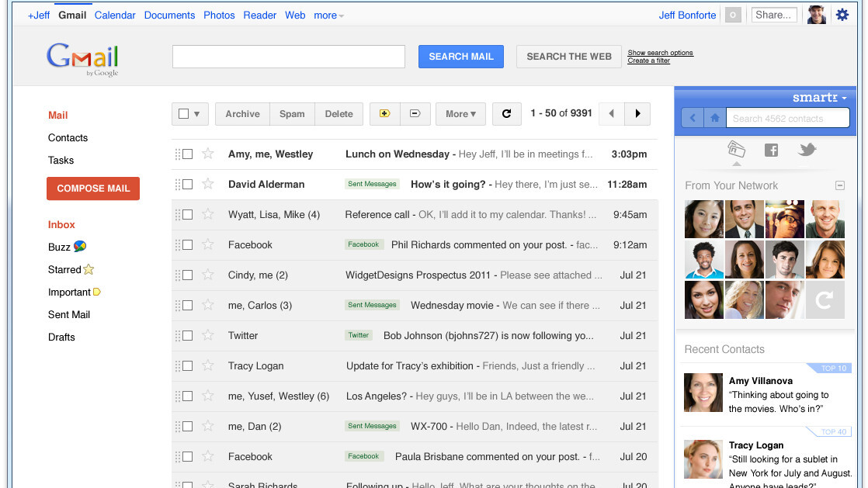Open Calendar from the top navigation
Screen dimensions: 868x488
click(x=115, y=16)
